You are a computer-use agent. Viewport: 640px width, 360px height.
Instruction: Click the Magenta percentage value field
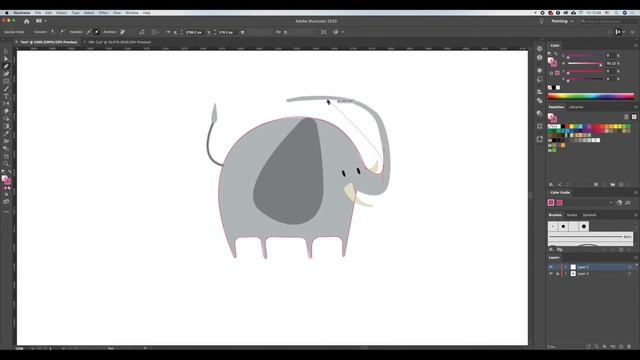click(x=611, y=63)
